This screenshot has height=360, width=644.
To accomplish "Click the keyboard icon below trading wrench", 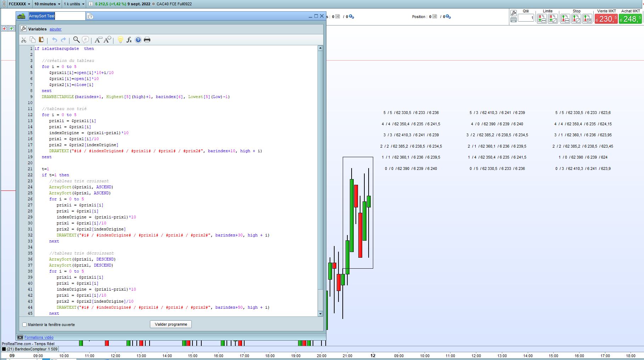I will click(x=514, y=20).
